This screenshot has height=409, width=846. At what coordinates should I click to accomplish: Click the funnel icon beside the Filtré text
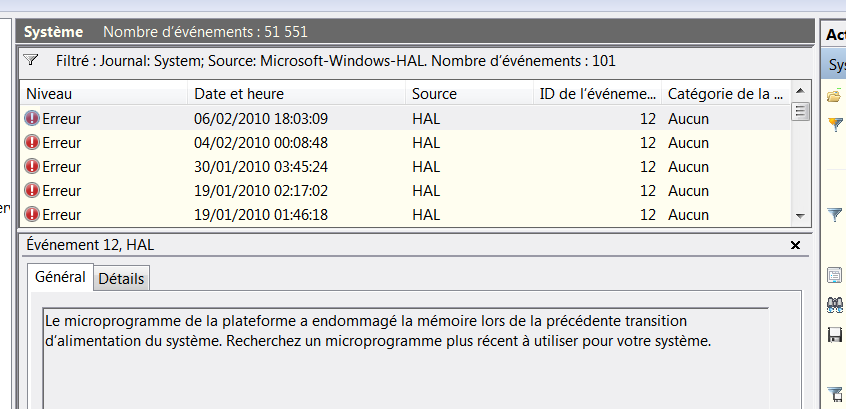coord(30,60)
